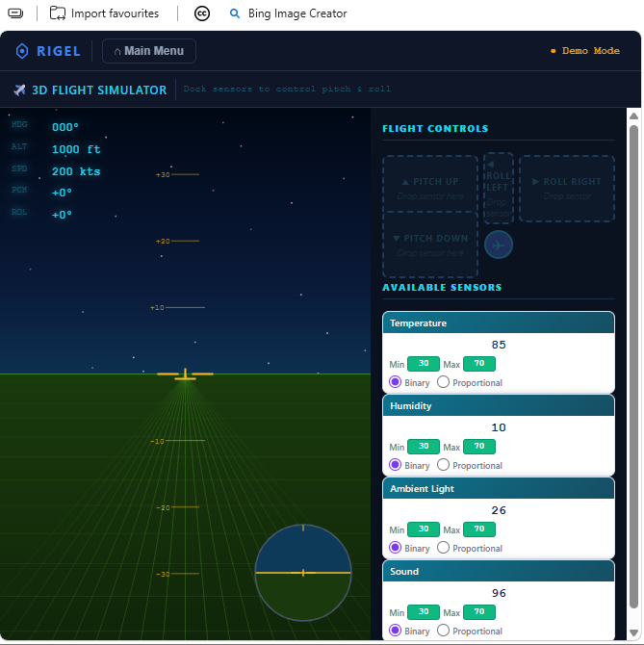Click the round airplane button in flight controls
644x645 pixels.
coord(498,245)
